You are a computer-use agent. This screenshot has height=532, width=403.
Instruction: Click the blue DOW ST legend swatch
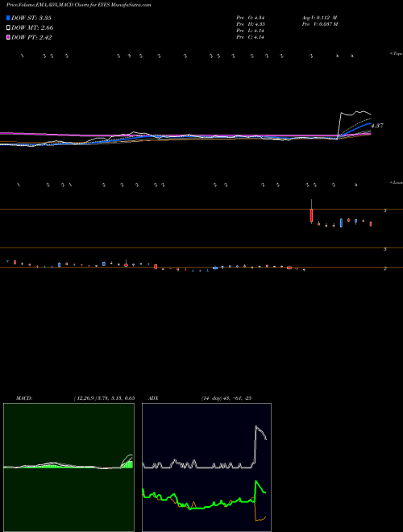pyautogui.click(x=8, y=18)
